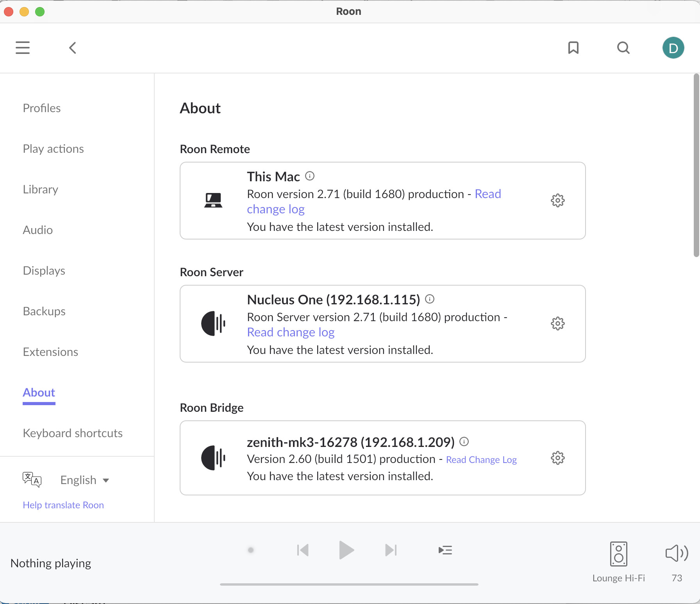Viewport: 700px width, 604px height.
Task: Start playback with the play button
Action: click(346, 550)
